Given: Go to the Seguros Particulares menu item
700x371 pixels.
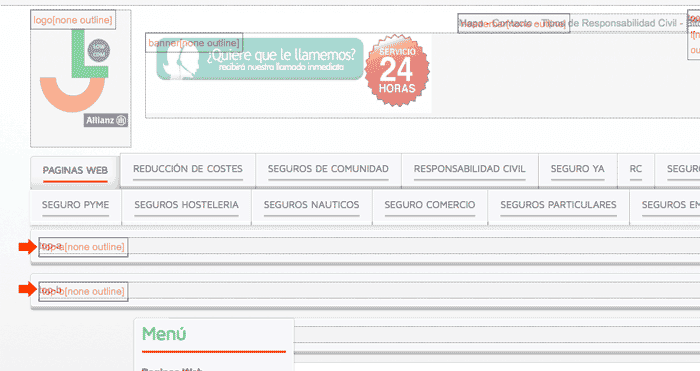Looking at the screenshot, I should tap(558, 205).
